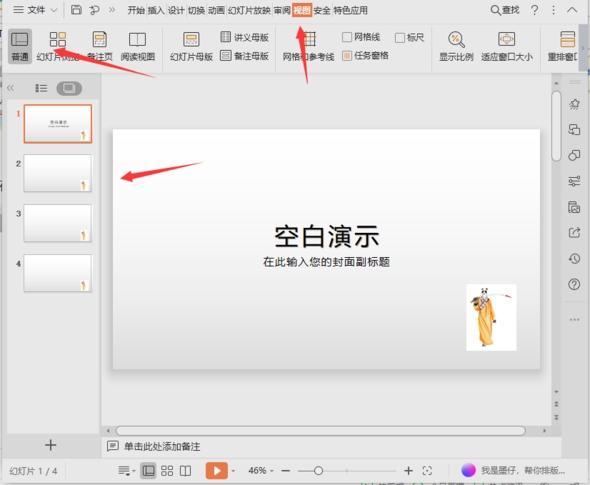The height and width of the screenshot is (485, 590).
Task: Open 查找 search in top bar
Action: pyautogui.click(x=505, y=10)
